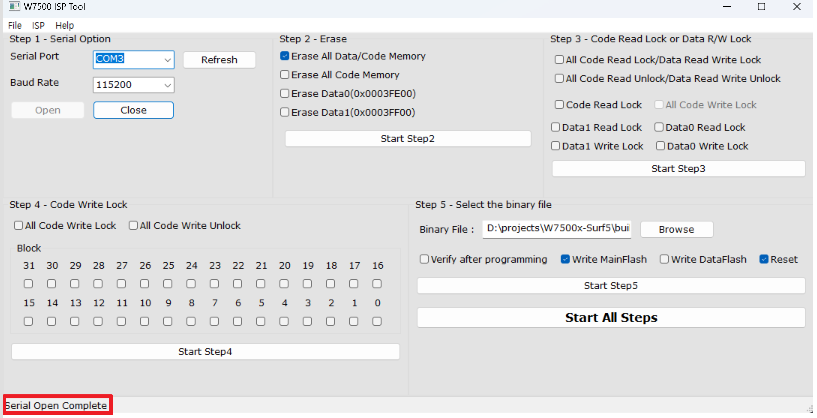Enable All Code Read Unlock/Data Read Write Unlock
This screenshot has height=418, width=817.
tap(559, 79)
